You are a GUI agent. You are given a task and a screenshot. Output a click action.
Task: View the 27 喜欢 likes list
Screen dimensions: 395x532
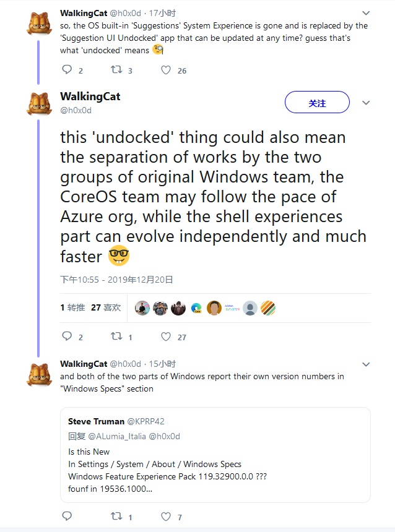106,307
